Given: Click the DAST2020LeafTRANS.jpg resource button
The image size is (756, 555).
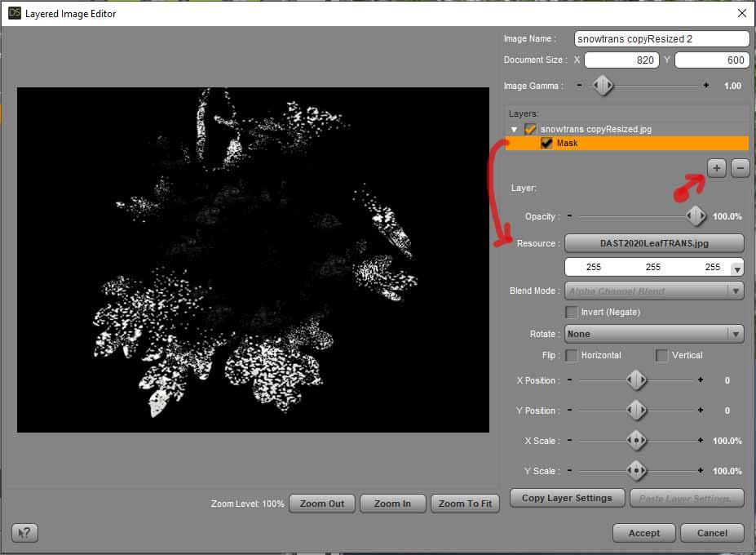Looking at the screenshot, I should pos(654,243).
